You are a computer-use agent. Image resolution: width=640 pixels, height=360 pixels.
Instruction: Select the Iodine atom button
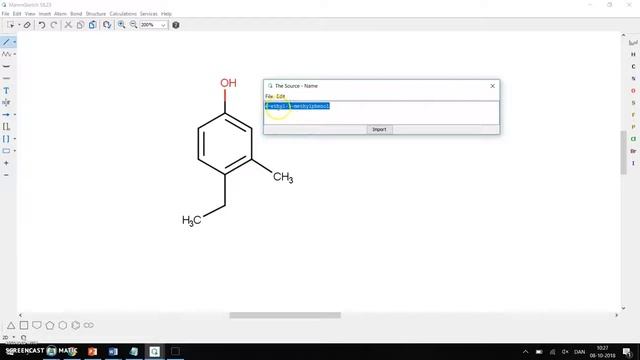(x=633, y=163)
